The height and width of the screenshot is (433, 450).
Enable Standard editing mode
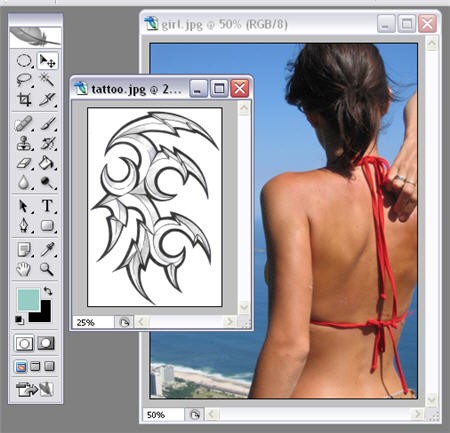(x=24, y=343)
